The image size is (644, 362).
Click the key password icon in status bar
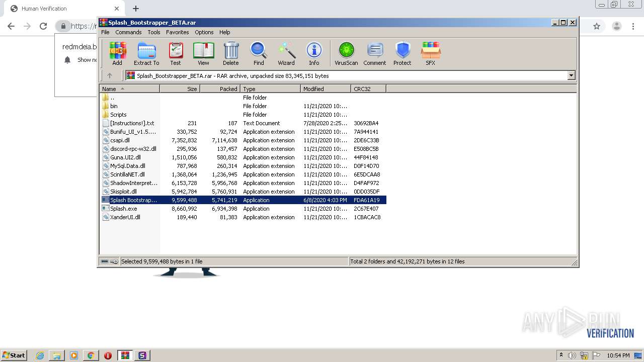(x=114, y=261)
